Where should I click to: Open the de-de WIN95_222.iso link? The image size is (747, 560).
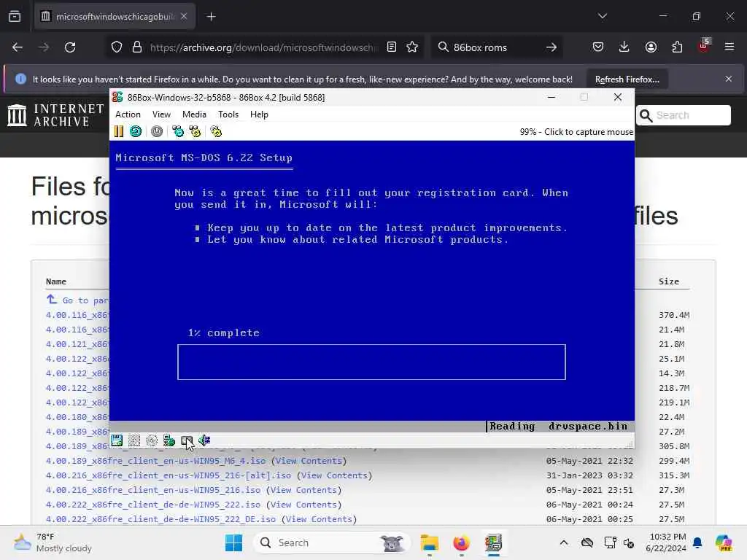(x=153, y=505)
